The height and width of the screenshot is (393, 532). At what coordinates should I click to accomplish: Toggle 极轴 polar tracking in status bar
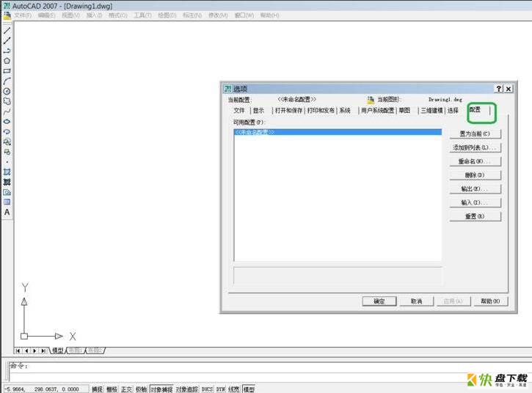[141, 389]
